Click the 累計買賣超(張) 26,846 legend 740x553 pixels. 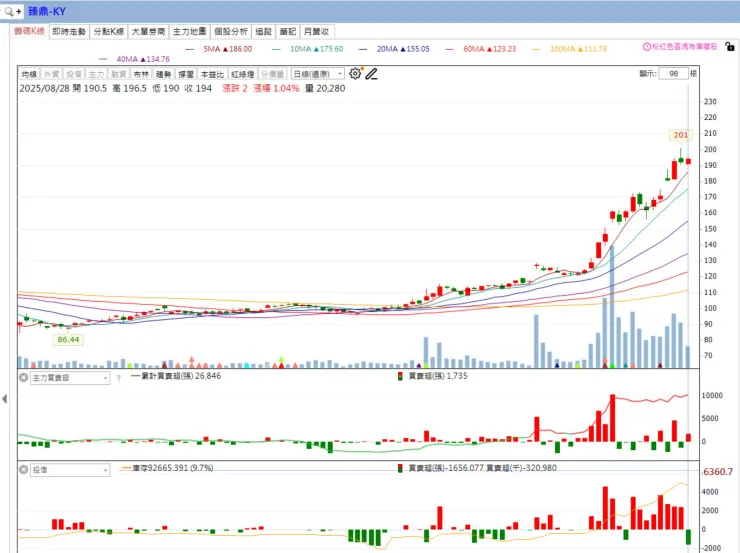click(176, 376)
